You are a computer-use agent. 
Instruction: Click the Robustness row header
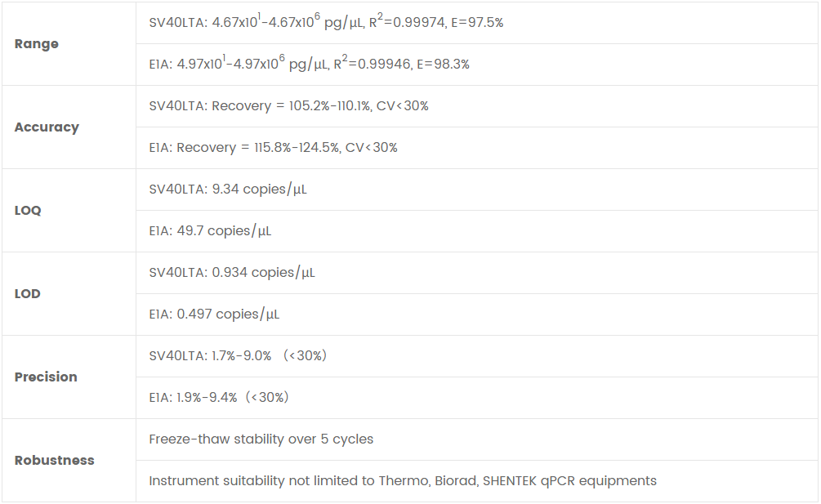point(54,461)
